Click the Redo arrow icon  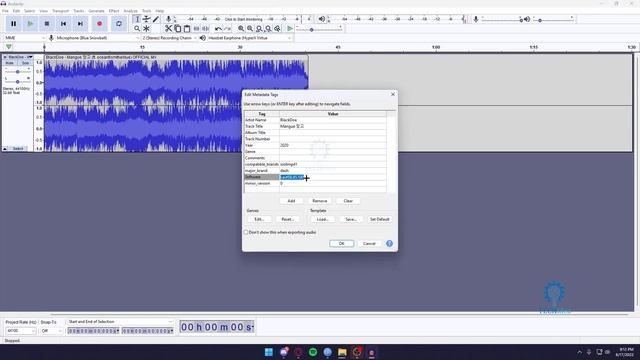coord(228,29)
